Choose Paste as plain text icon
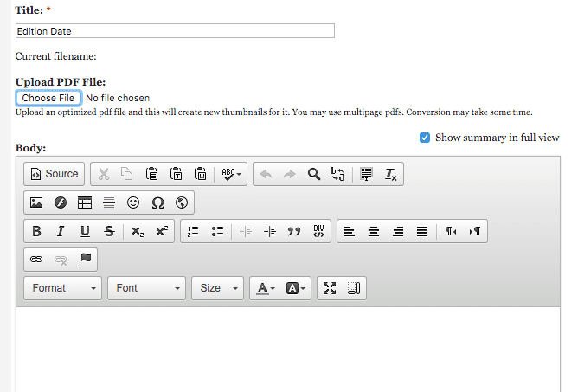The height and width of the screenshot is (392, 578). coord(176,174)
